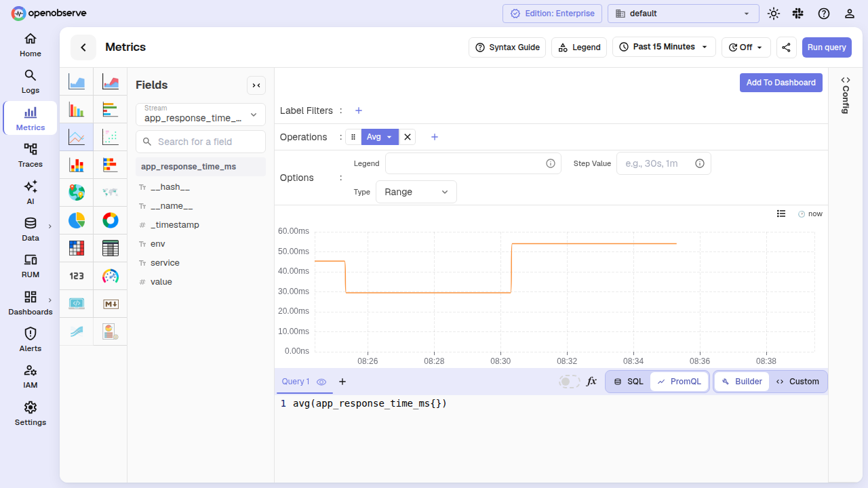Image resolution: width=868 pixels, height=488 pixels.
Task: Go to Home in sidebar
Action: (x=31, y=45)
